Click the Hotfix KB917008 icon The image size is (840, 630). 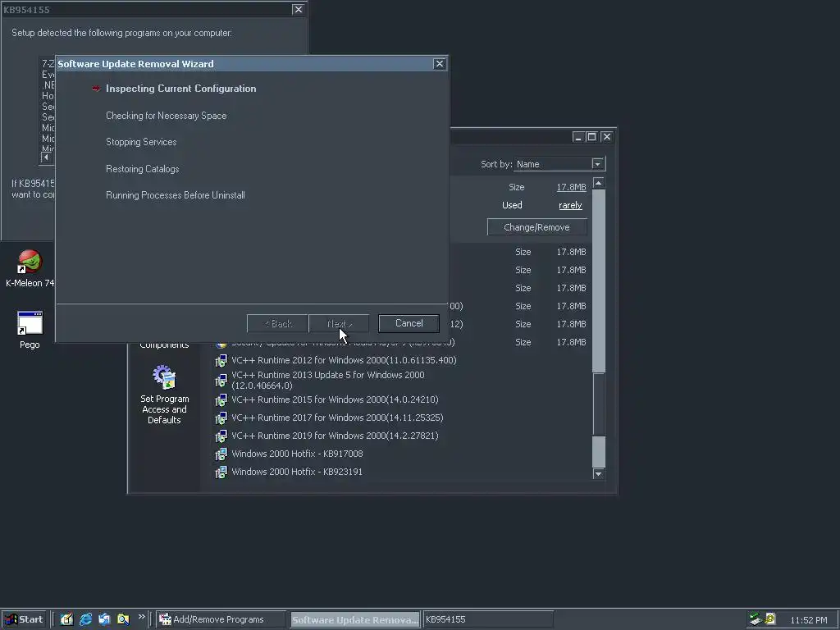coord(221,454)
